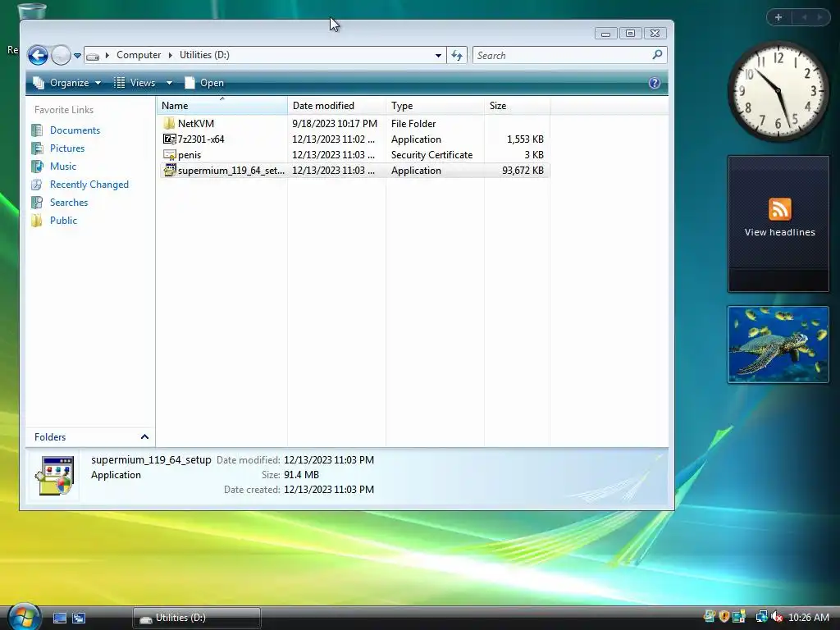
Task: Click the blue Help question icon
Action: (x=654, y=83)
